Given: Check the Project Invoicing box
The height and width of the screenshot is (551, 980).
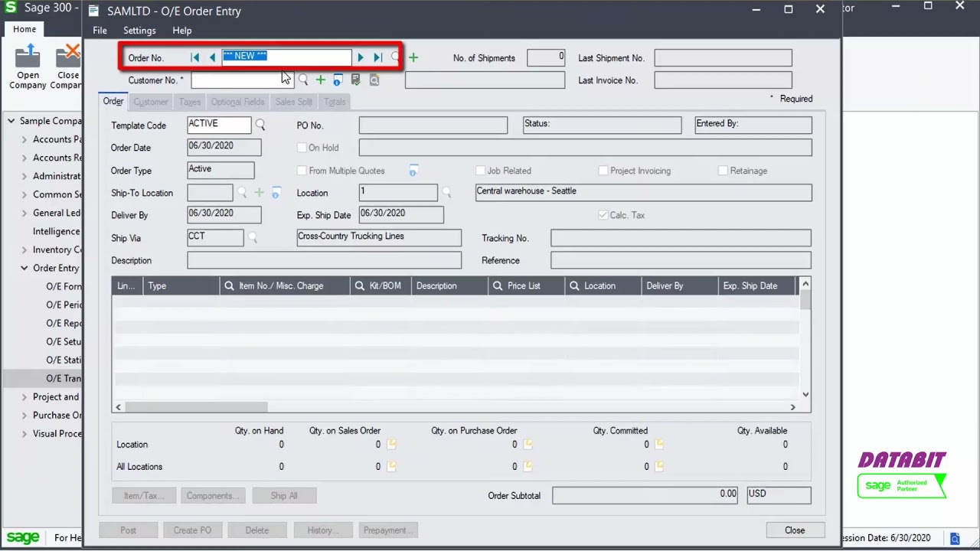Looking at the screenshot, I should (603, 171).
